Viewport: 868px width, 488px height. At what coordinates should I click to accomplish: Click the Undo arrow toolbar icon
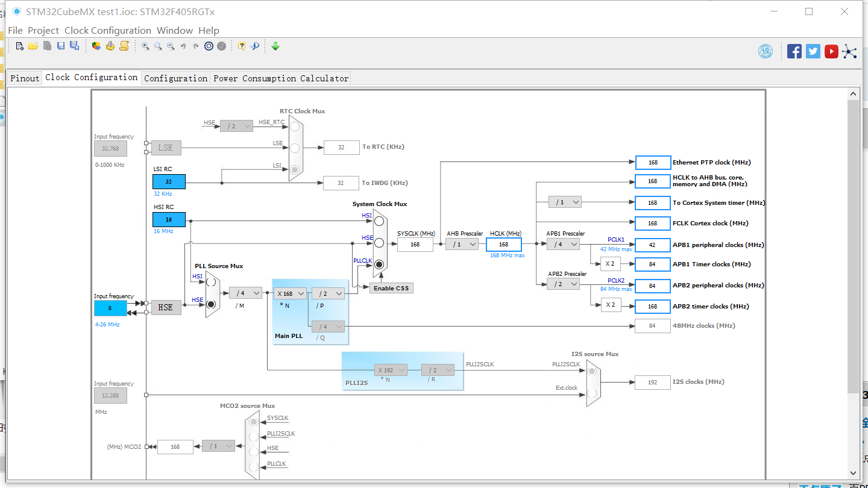click(x=183, y=46)
